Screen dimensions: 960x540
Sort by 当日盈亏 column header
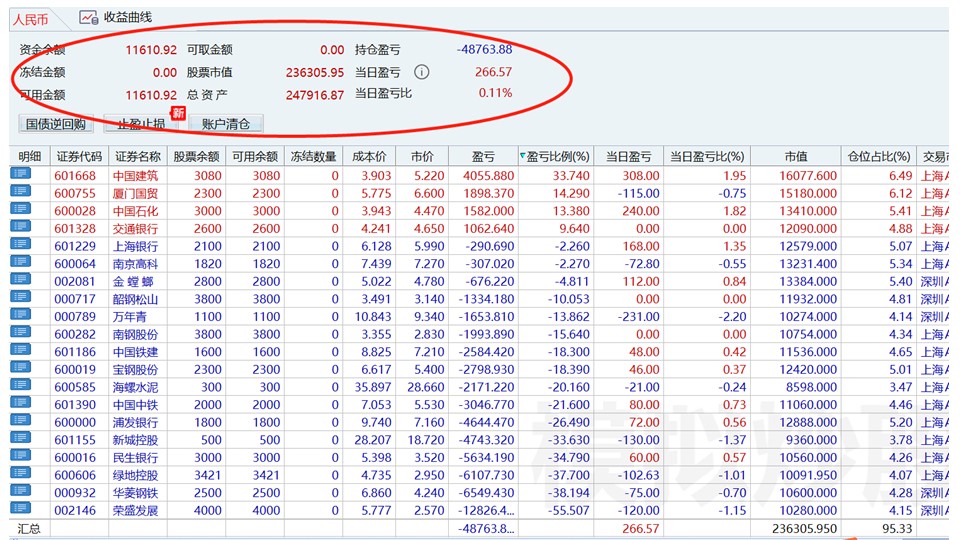(x=628, y=157)
